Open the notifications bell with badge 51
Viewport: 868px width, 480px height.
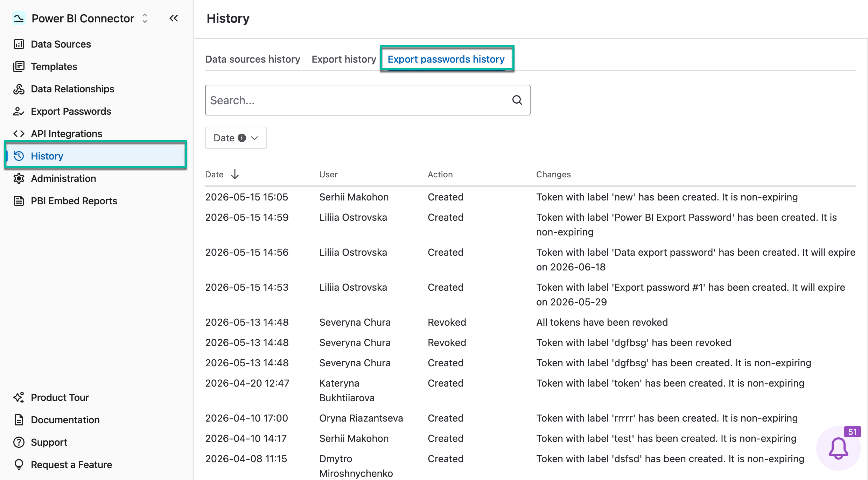[839, 448]
